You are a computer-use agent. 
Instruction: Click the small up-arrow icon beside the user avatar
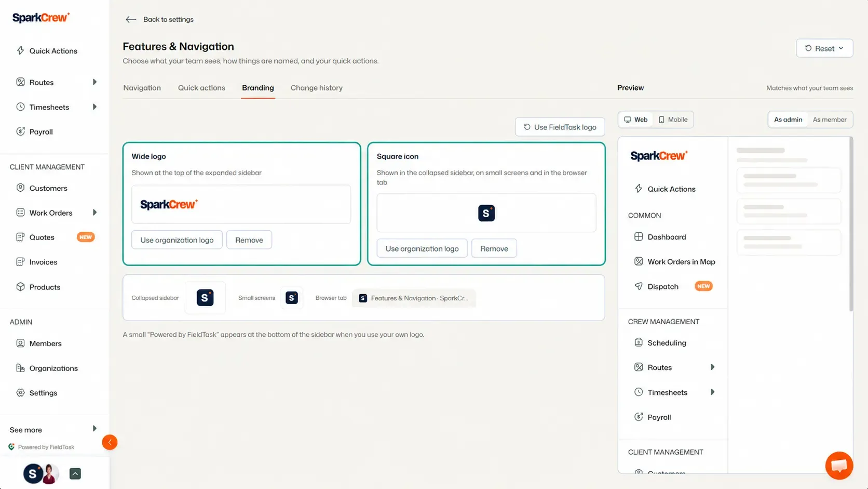click(x=75, y=474)
